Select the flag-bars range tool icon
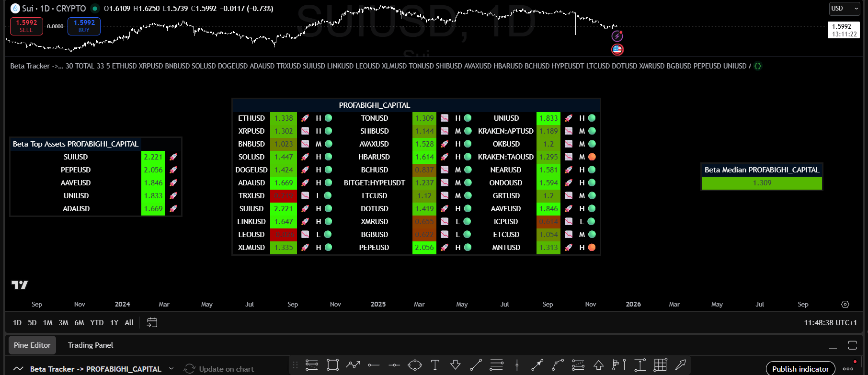The image size is (868, 375). point(619,365)
